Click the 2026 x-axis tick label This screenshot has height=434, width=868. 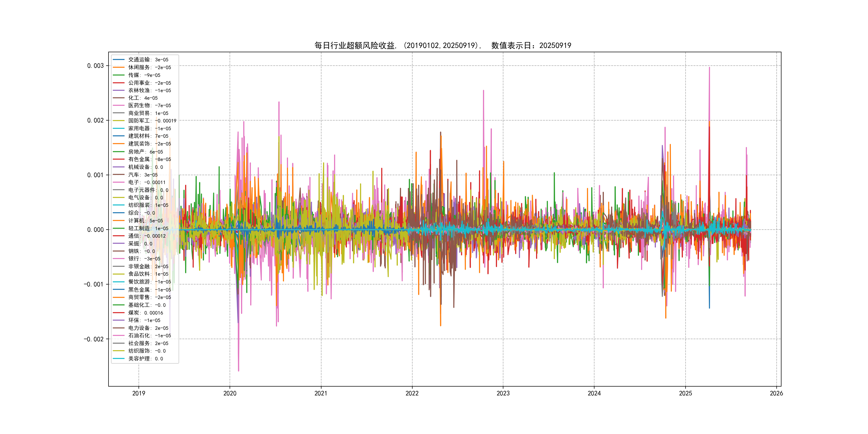pyautogui.click(x=776, y=393)
